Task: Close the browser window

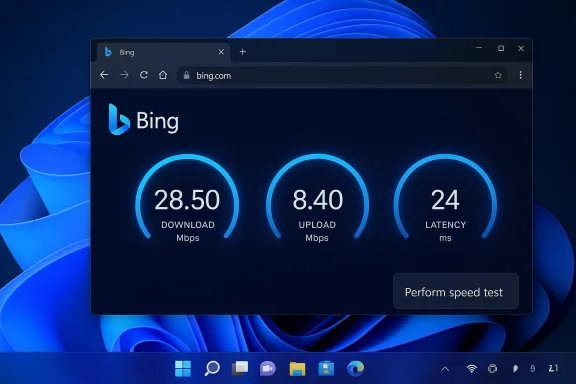Action: point(521,48)
